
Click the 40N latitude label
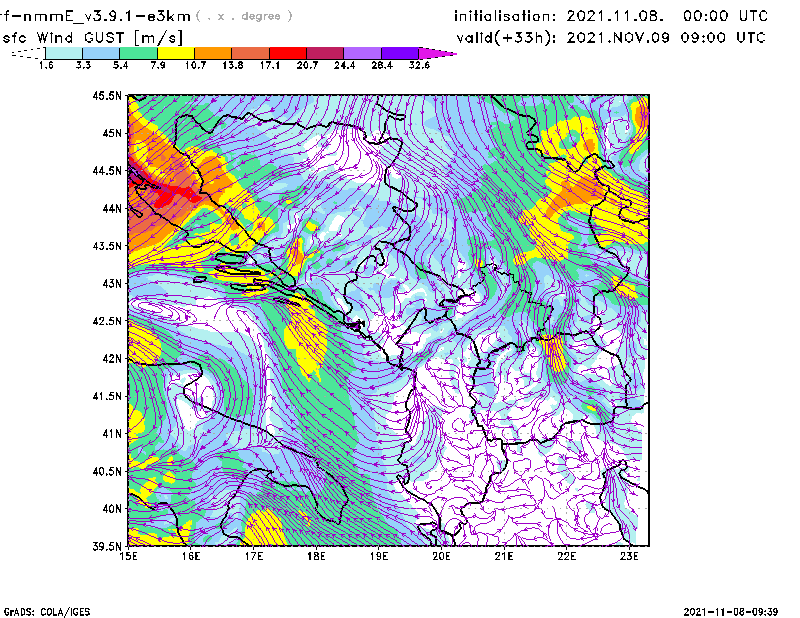point(112,508)
